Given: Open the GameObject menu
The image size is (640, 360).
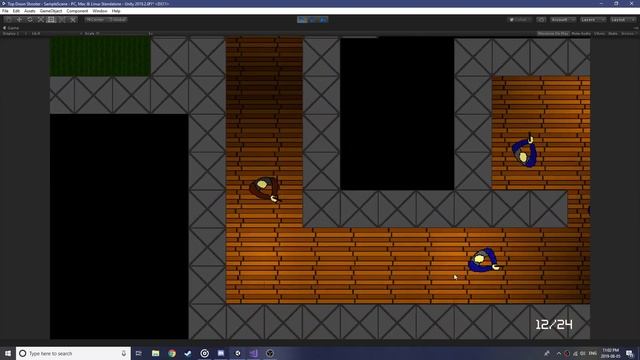Looking at the screenshot, I should click(x=51, y=11).
